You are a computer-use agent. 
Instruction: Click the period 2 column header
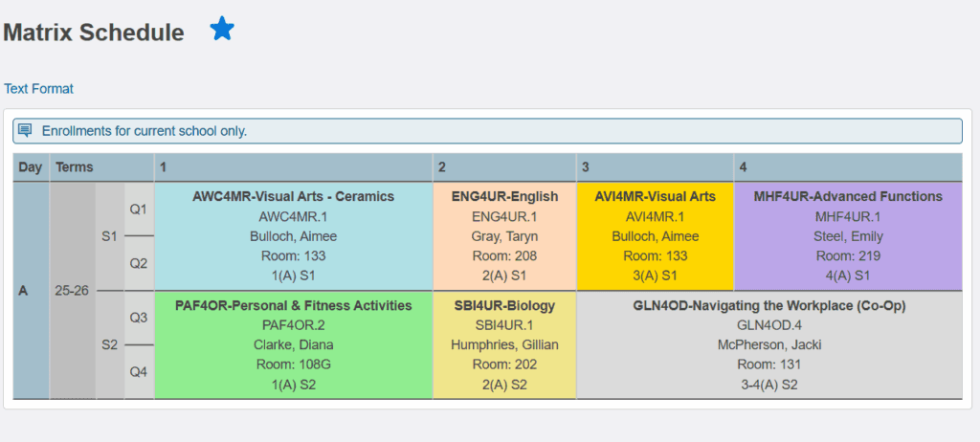coord(504,167)
